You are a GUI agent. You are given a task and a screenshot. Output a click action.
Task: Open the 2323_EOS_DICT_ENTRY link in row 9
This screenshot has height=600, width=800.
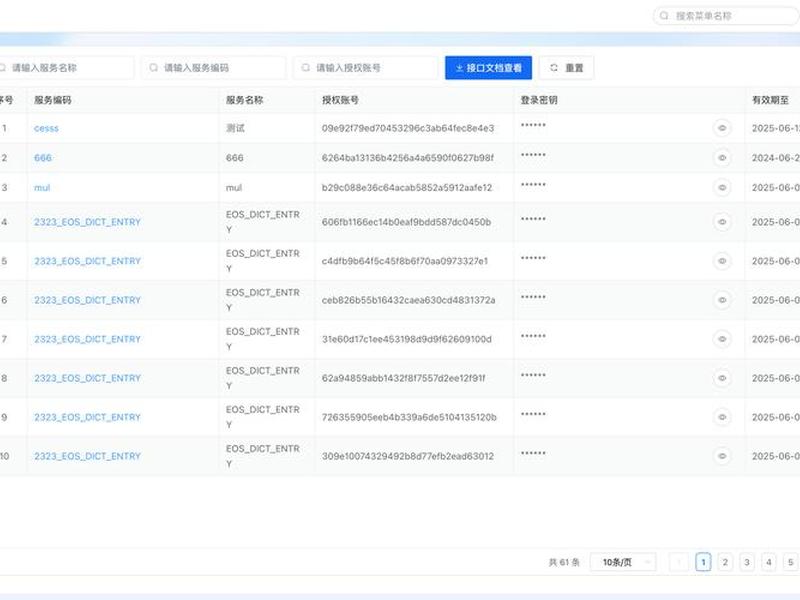tap(87, 417)
